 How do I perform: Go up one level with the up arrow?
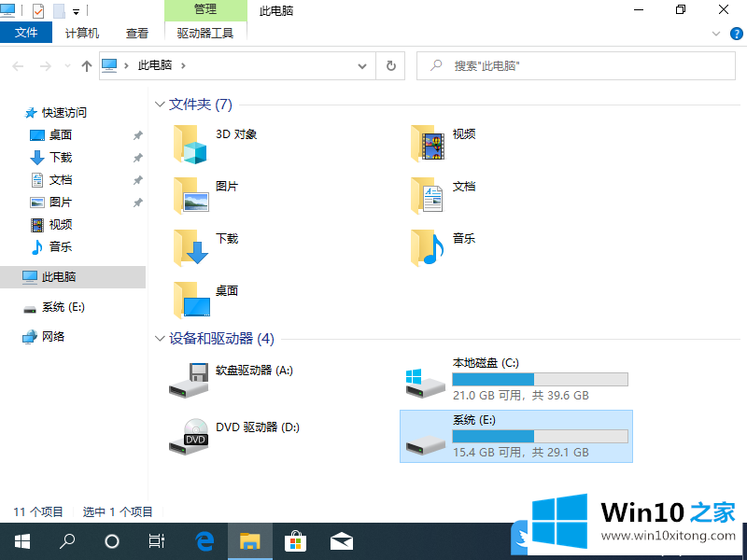tap(86, 65)
